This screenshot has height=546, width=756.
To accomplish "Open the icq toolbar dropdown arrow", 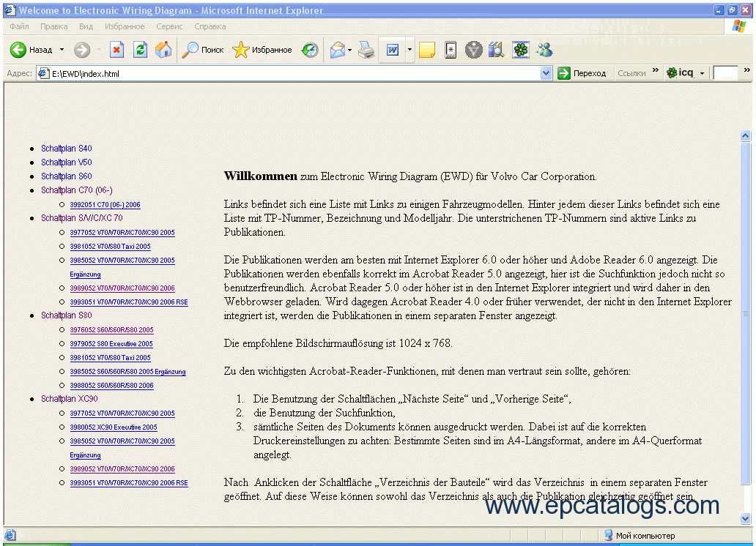I will pos(702,73).
